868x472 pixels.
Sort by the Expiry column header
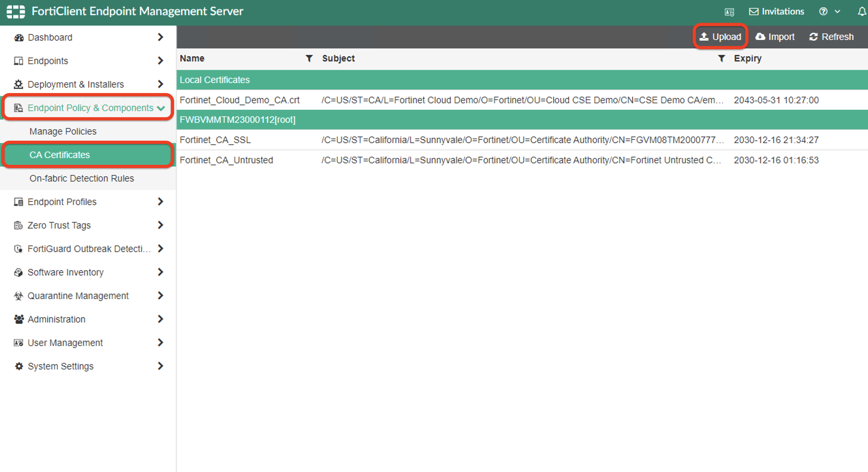[748, 59]
